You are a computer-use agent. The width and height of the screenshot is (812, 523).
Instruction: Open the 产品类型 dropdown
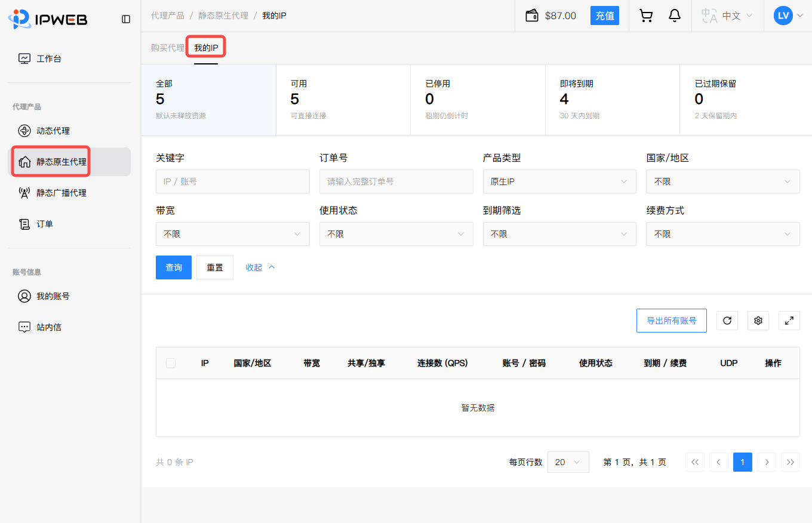559,181
